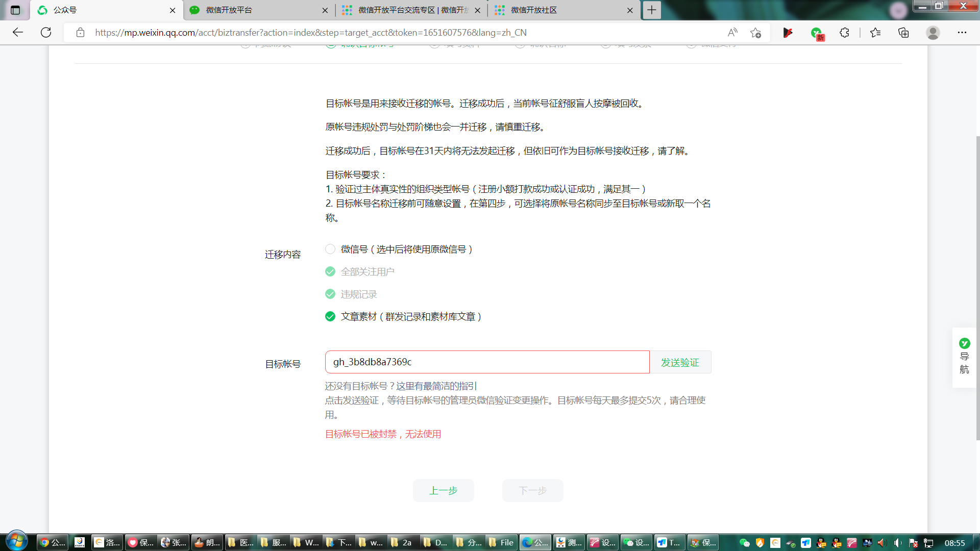Screen dimensions: 980x551
Task: Open link 这里有最简洁的指引
Action: tap(436, 386)
